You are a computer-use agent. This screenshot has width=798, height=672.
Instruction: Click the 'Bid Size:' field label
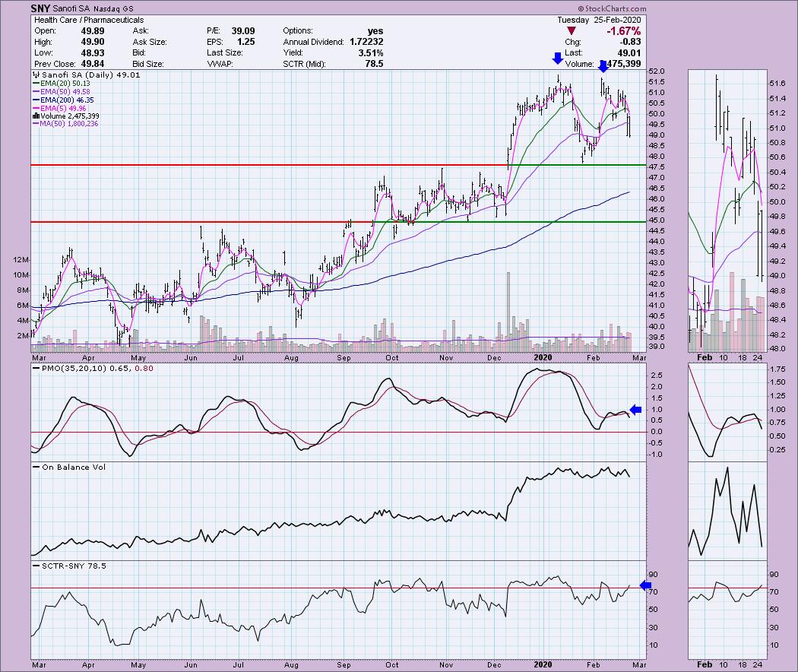pyautogui.click(x=147, y=64)
